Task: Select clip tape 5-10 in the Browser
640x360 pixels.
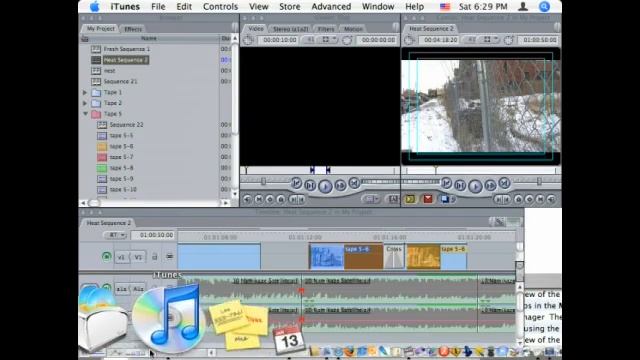Action: point(123,190)
